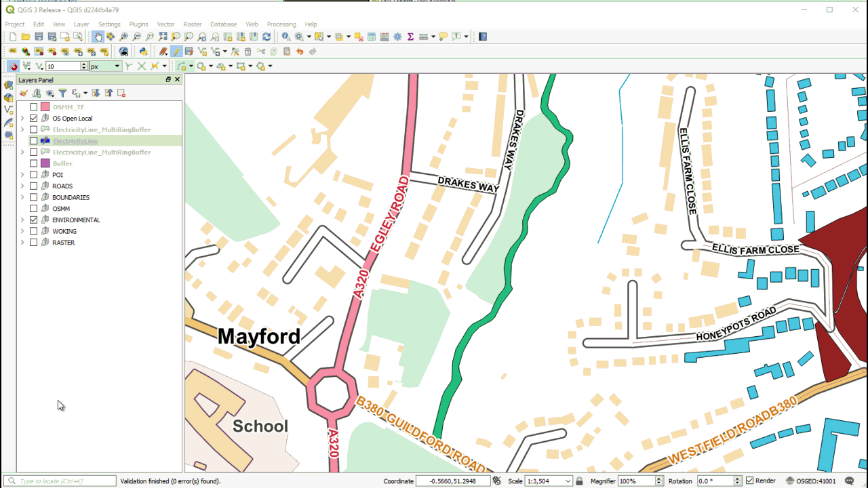This screenshot has width=868, height=488.
Task: Click the Save Project floppy icon
Action: (39, 37)
